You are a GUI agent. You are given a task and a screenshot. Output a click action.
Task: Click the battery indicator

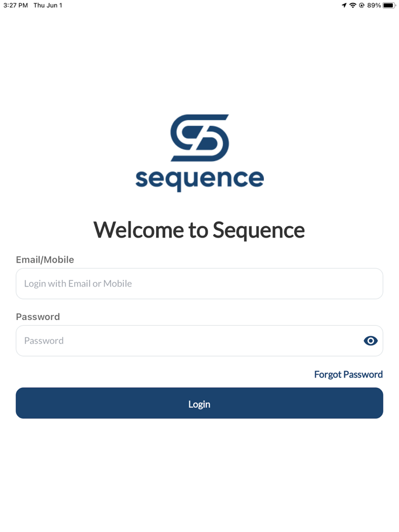(x=386, y=5)
